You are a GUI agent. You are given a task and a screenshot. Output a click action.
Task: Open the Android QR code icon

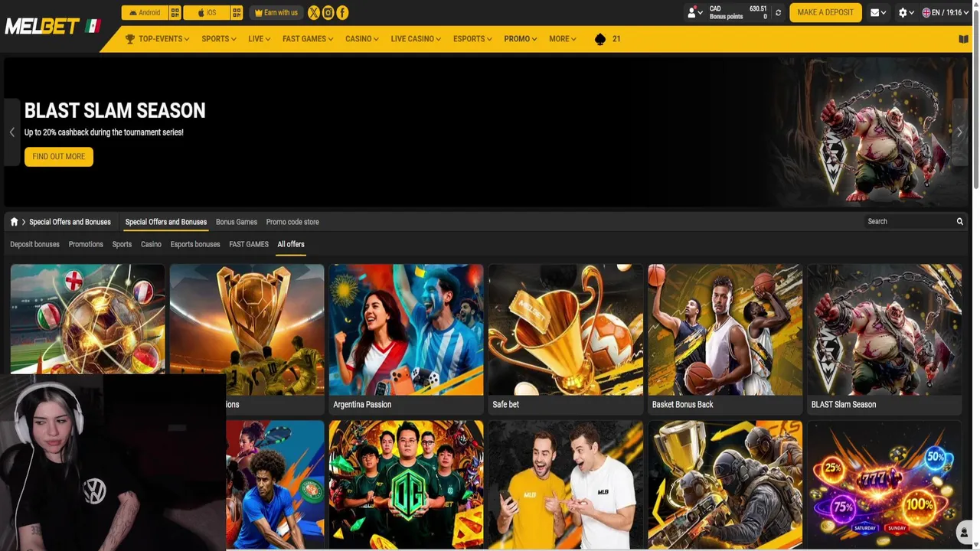[x=175, y=12]
